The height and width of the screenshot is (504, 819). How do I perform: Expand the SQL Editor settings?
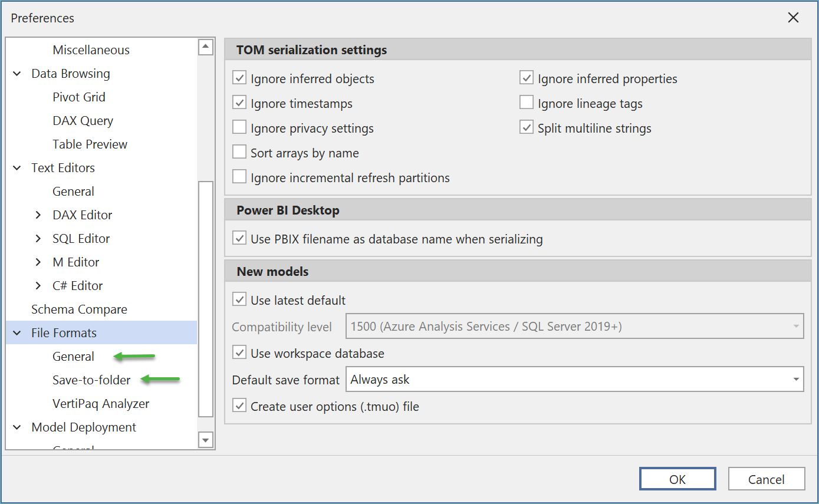(x=38, y=238)
